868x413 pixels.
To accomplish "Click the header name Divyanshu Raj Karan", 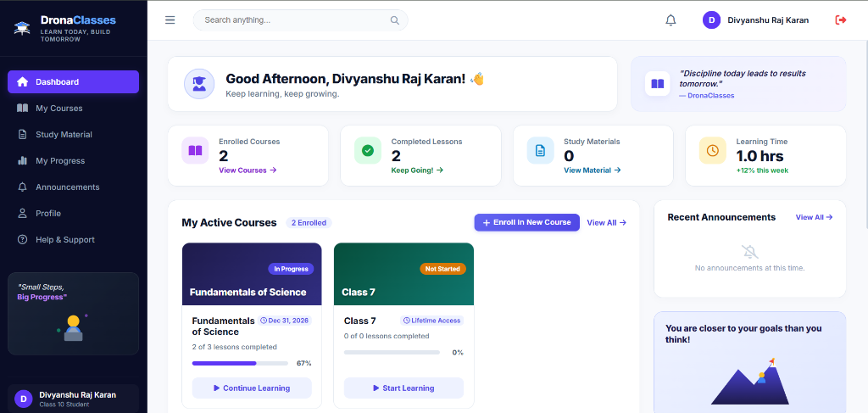I will coord(768,20).
